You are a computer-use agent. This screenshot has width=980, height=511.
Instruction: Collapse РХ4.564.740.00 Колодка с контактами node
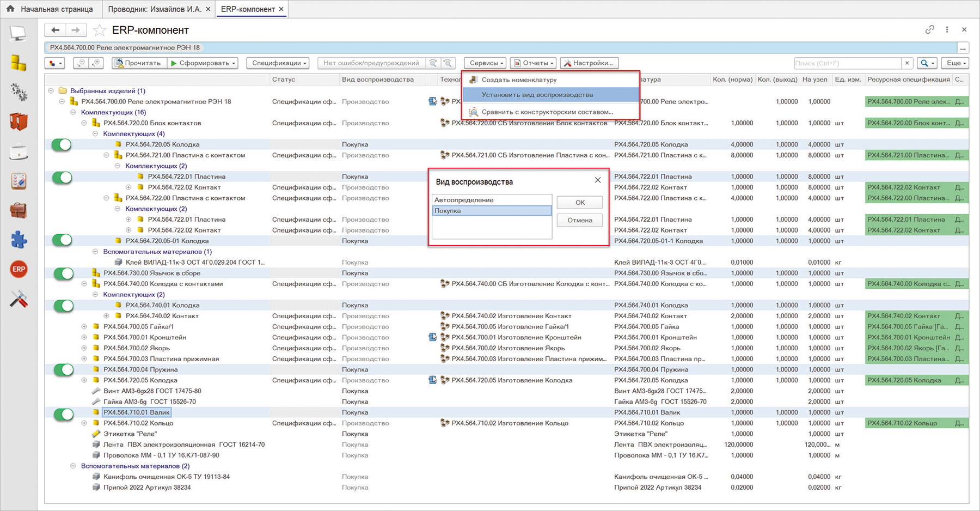click(x=84, y=284)
